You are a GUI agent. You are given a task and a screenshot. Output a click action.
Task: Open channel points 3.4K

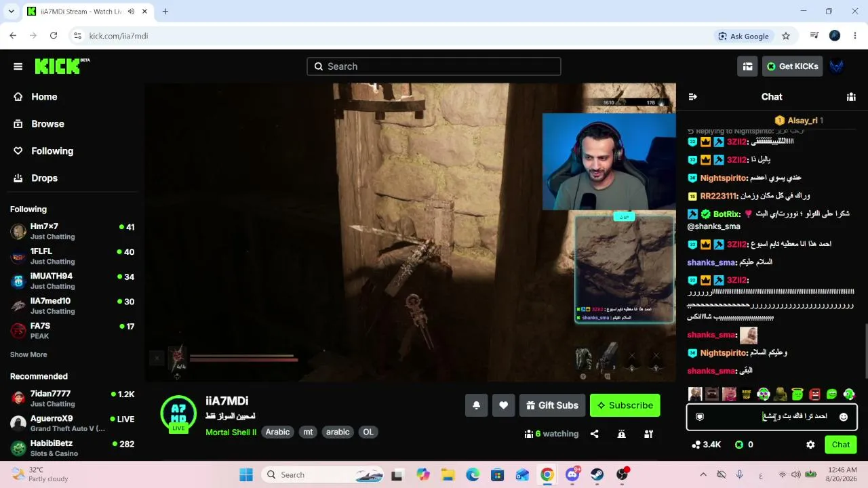coord(706,445)
